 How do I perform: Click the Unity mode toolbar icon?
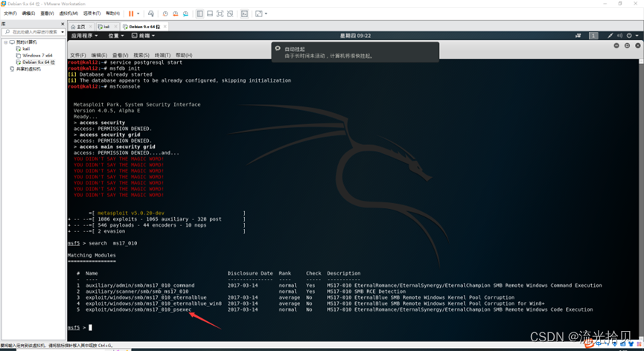[x=230, y=13]
